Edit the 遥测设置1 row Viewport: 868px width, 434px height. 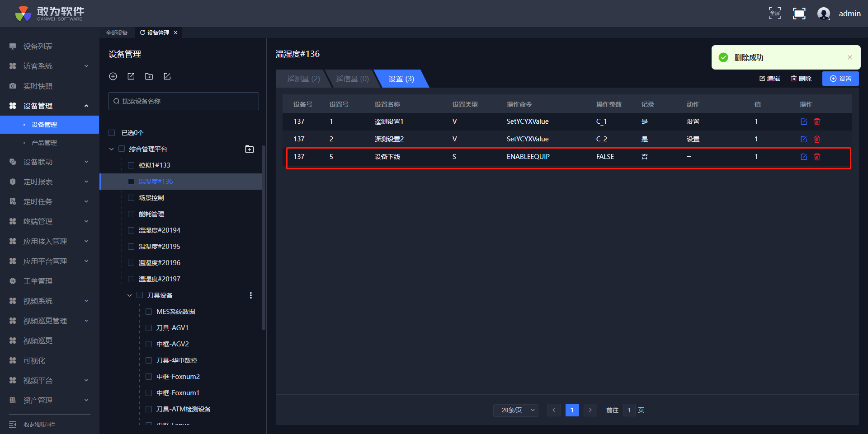pos(804,121)
